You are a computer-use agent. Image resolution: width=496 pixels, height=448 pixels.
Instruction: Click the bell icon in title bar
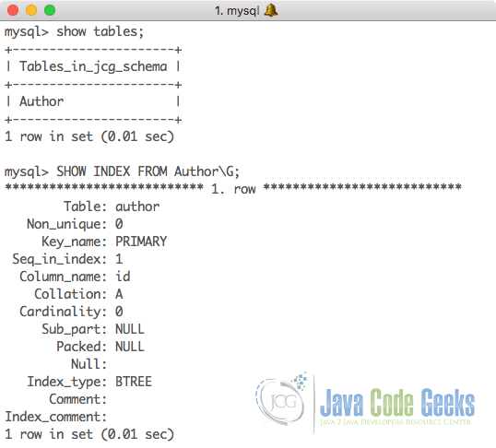271,10
